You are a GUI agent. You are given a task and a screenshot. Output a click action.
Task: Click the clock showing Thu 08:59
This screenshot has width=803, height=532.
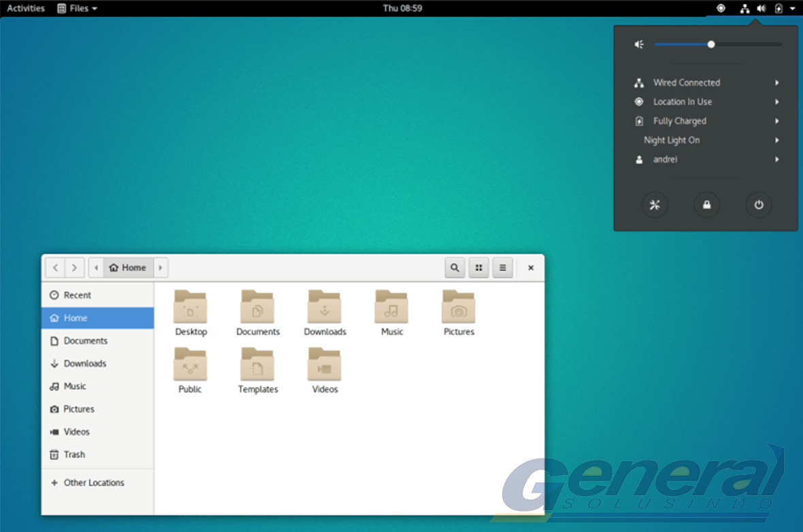pyautogui.click(x=403, y=8)
